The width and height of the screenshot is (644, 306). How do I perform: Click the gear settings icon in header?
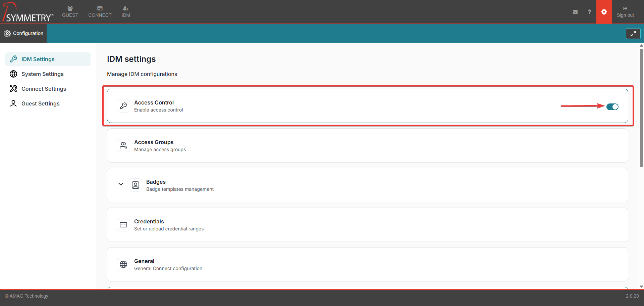(x=604, y=12)
